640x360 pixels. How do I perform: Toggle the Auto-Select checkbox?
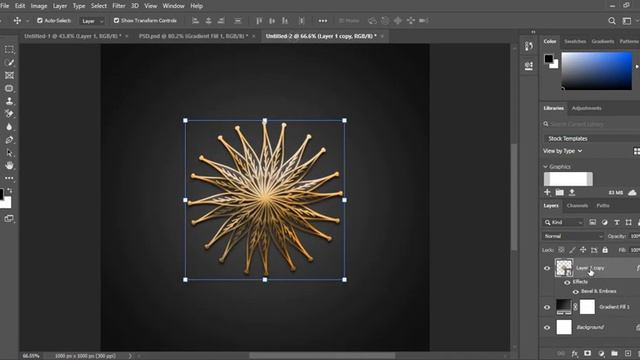click(x=40, y=20)
